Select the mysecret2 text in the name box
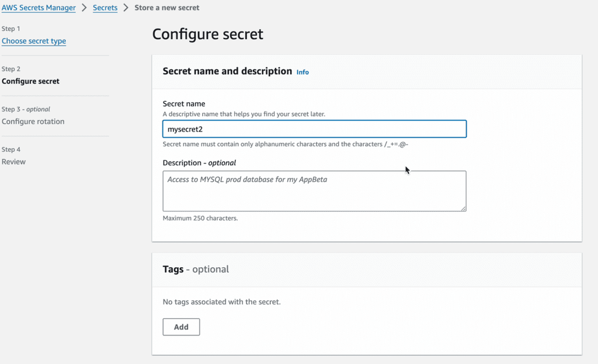Screen dimensions: 598x364 click(x=186, y=129)
